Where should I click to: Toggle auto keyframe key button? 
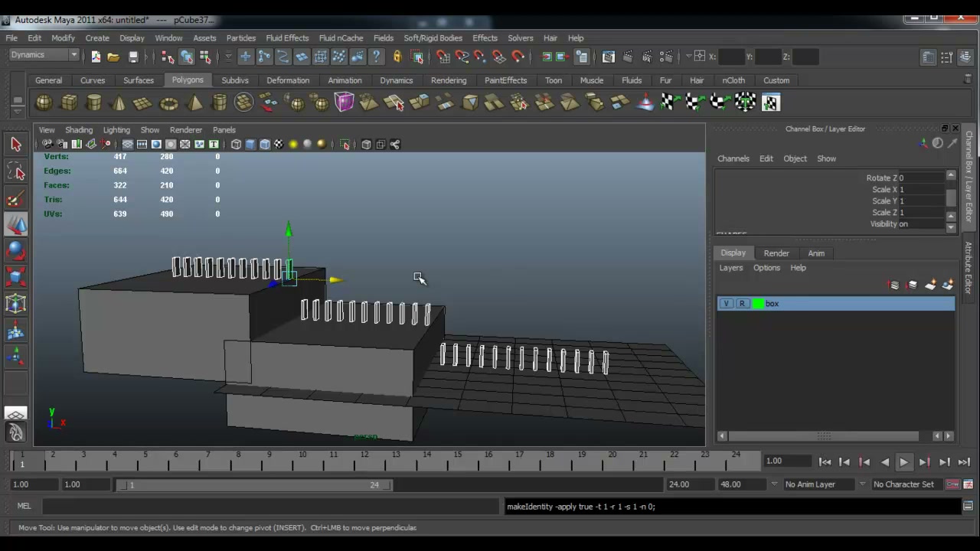[952, 484]
